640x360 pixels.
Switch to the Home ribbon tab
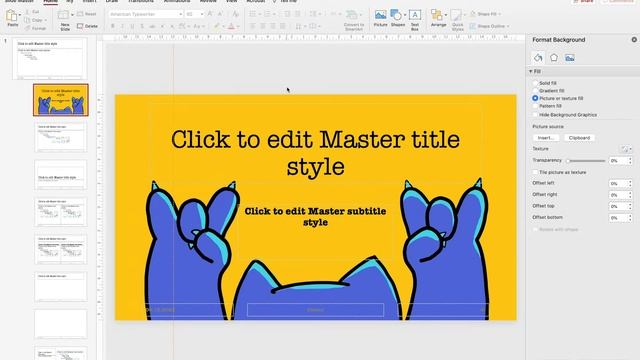[x=51, y=1]
